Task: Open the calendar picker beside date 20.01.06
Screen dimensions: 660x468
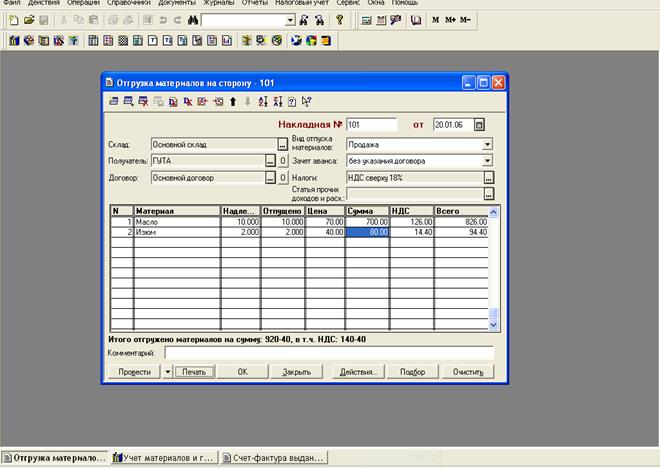Action: point(479,125)
